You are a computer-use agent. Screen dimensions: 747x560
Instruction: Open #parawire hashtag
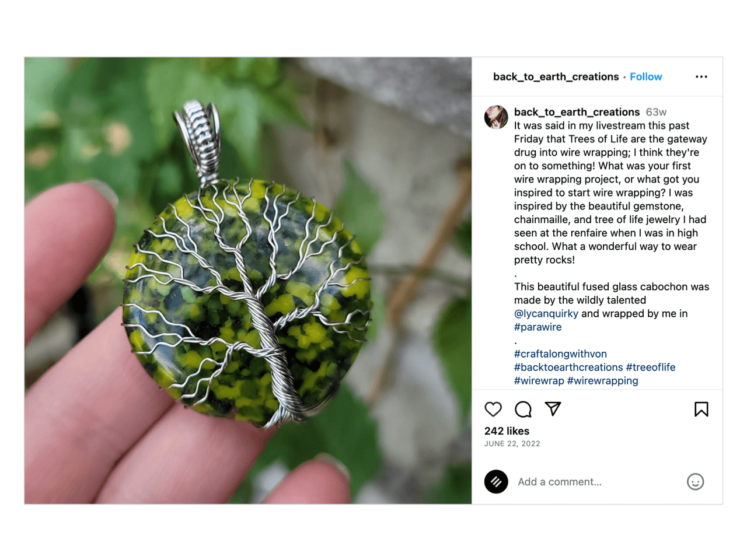click(538, 327)
